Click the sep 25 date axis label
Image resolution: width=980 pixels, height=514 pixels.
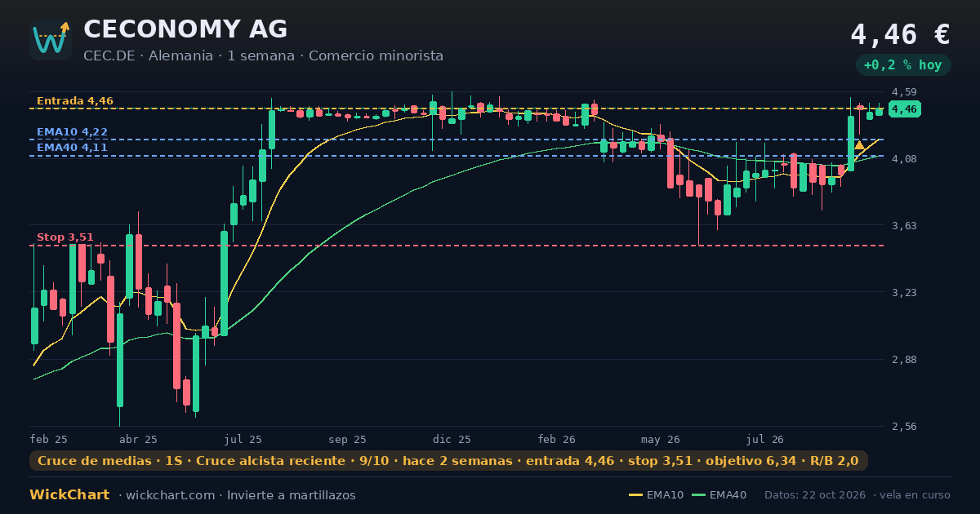[x=347, y=439]
